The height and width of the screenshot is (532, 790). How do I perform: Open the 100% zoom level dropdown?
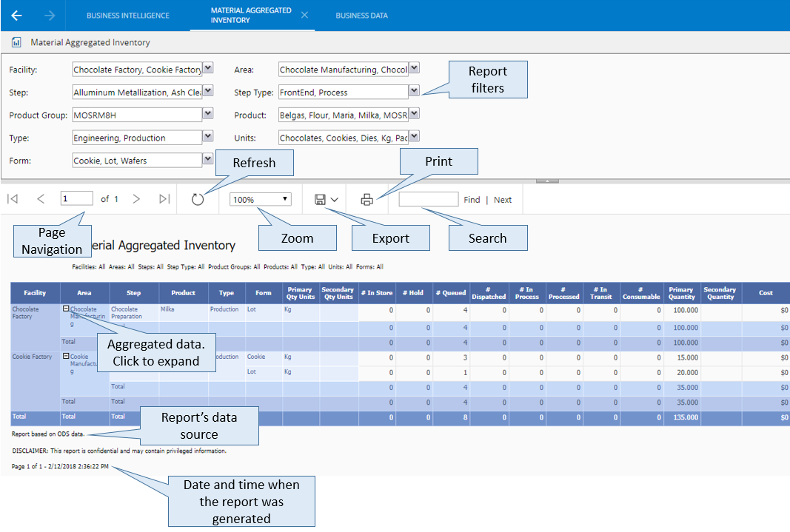pyautogui.click(x=261, y=199)
